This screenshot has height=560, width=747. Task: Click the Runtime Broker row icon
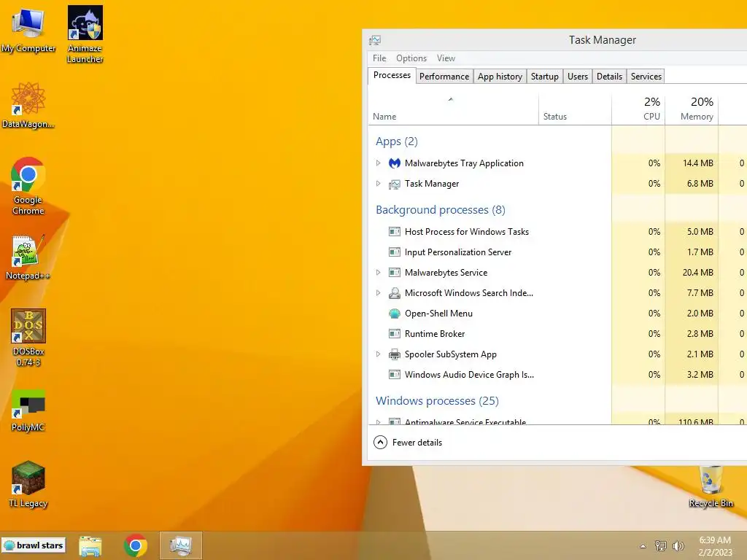(x=395, y=334)
